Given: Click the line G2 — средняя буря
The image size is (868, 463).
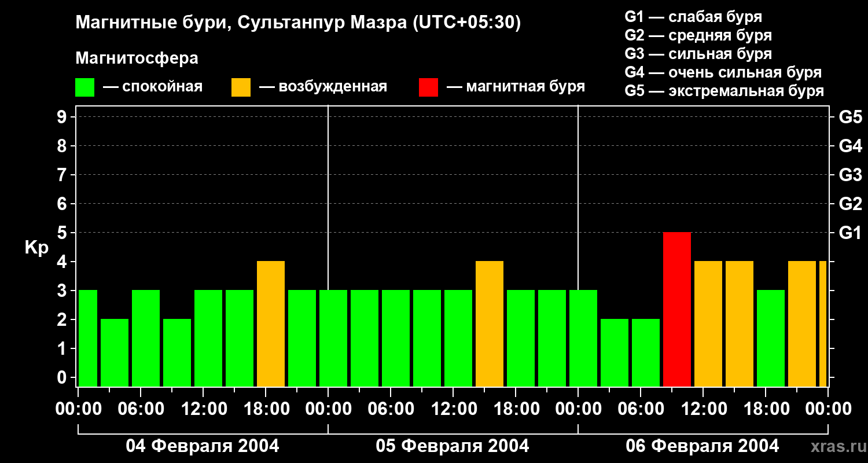Looking at the screenshot, I should [698, 35].
